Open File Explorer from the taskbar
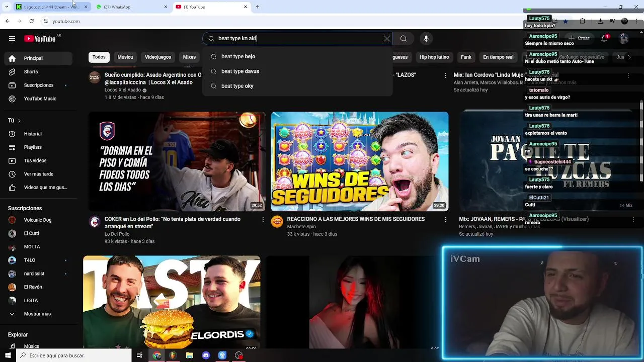Screen dimensions: 644x362 189,355
